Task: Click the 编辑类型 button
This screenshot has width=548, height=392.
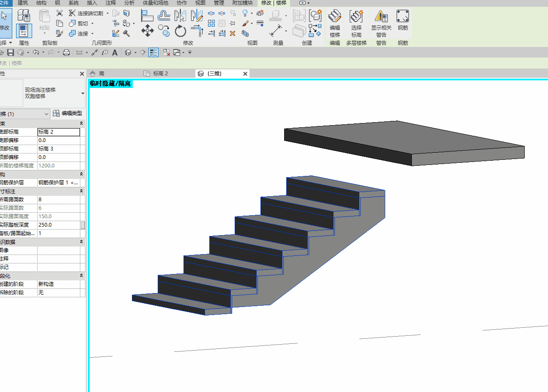Action: 68,113
